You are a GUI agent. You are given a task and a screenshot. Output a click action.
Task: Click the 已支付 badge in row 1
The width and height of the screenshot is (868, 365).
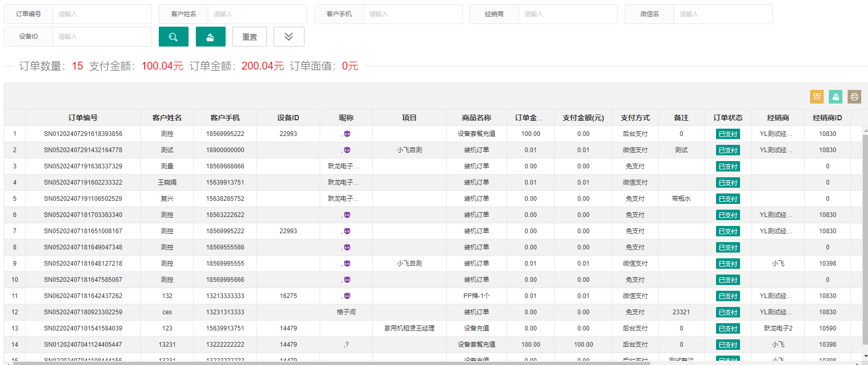728,134
